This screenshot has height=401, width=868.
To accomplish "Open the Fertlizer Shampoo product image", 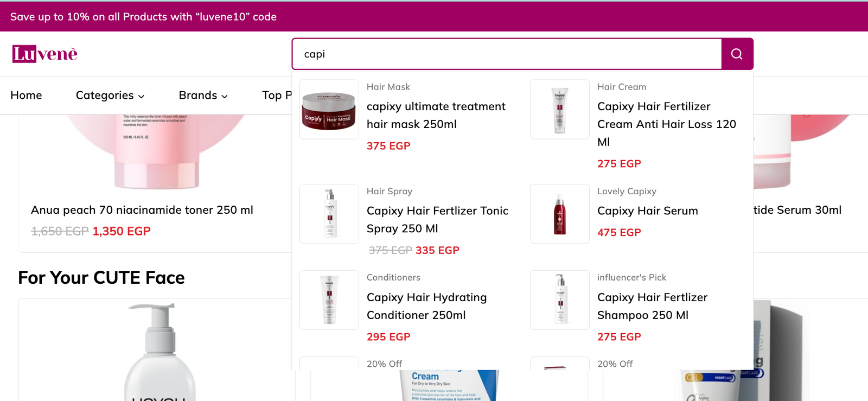I will point(560,300).
